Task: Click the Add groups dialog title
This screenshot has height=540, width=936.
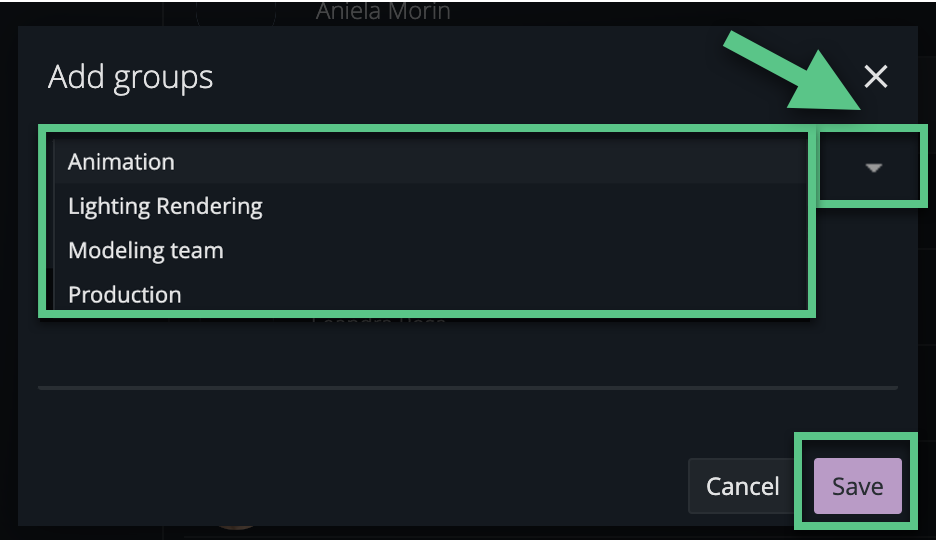Action: (131, 77)
